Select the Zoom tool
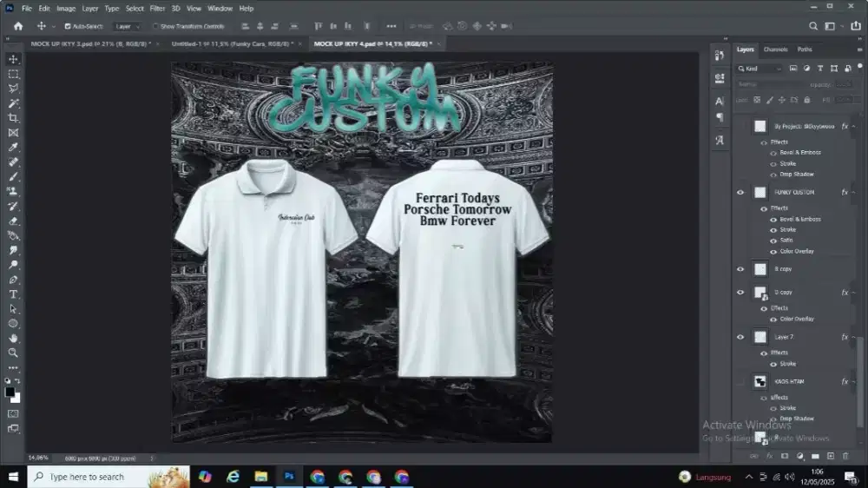Viewport: 868px width, 488px height. coord(13,353)
